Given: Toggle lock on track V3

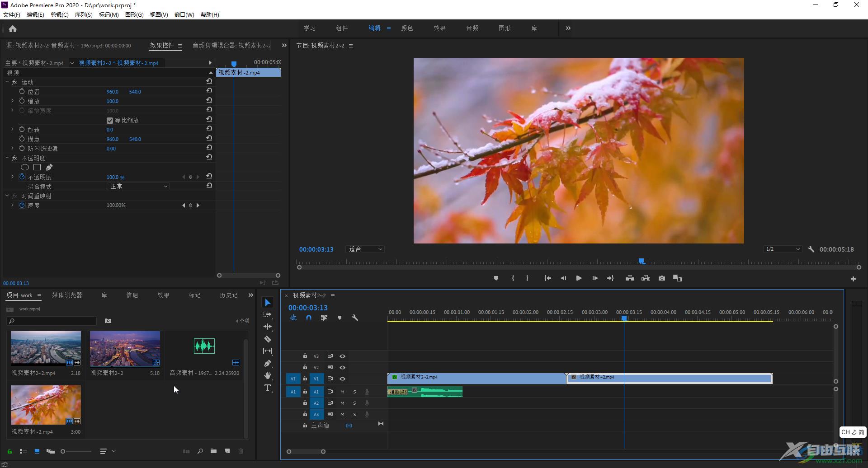Looking at the screenshot, I should 305,356.
